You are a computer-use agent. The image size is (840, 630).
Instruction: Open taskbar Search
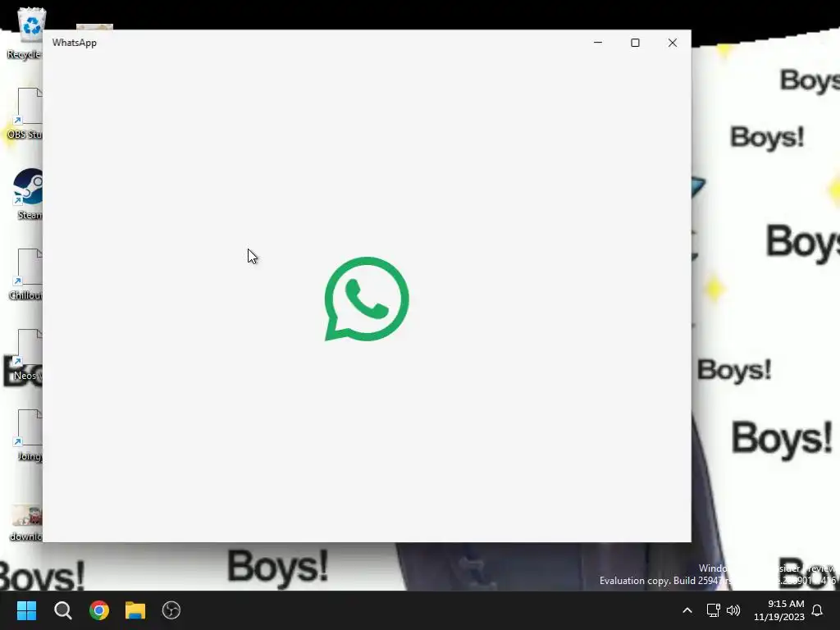click(x=63, y=610)
